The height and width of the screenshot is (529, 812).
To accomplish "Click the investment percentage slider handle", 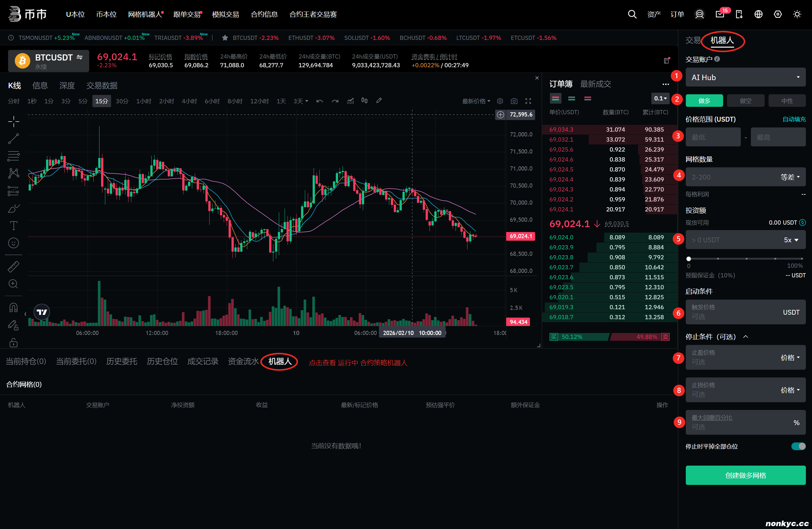I will 689,258.
